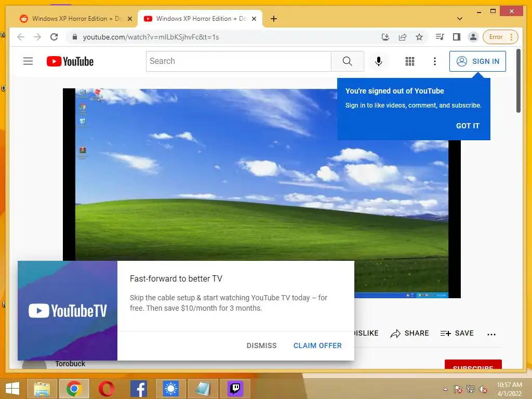
Task: Click GOT IT in signed out popup
Action: pos(468,126)
